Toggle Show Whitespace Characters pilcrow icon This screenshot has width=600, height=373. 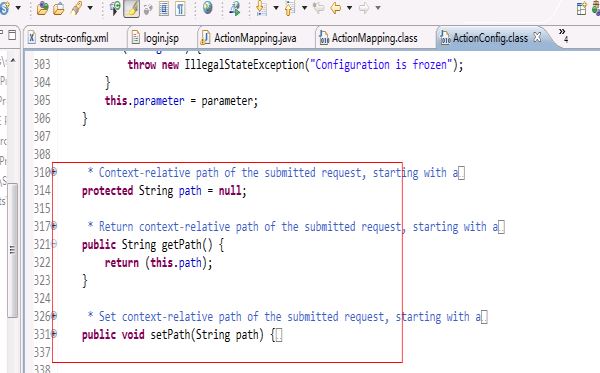[180, 8]
